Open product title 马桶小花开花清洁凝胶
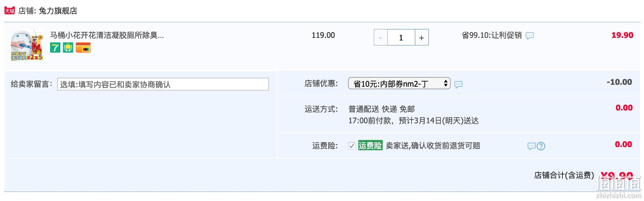 click(x=107, y=35)
